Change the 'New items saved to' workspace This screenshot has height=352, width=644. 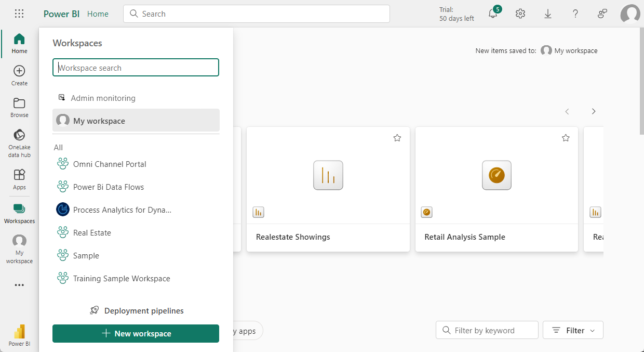click(569, 50)
